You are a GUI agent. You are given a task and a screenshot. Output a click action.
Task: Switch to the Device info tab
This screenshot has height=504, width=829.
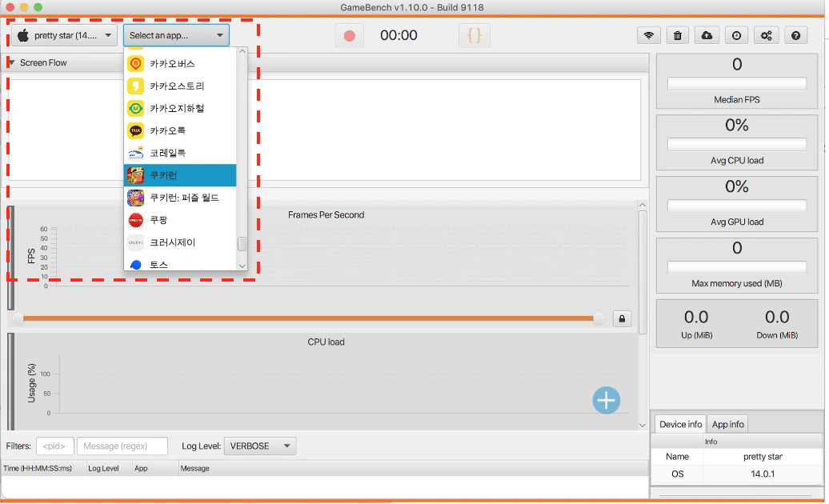tap(680, 424)
